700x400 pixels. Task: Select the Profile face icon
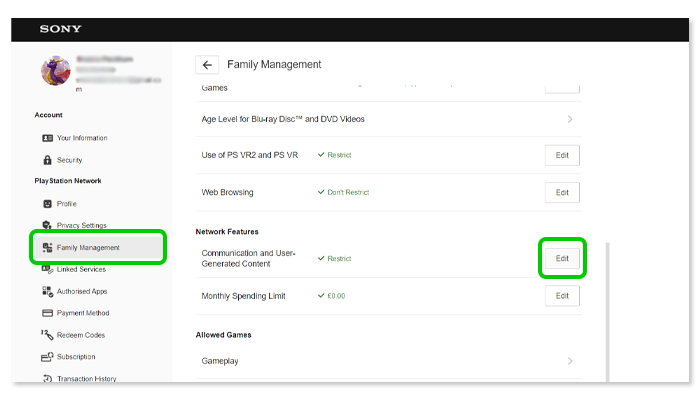point(47,204)
